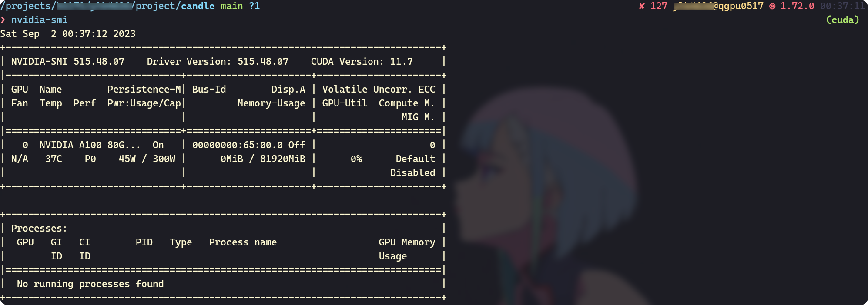Screen dimensions: 868x305
Task: Click the Persistence-M On value
Action: click(x=158, y=145)
